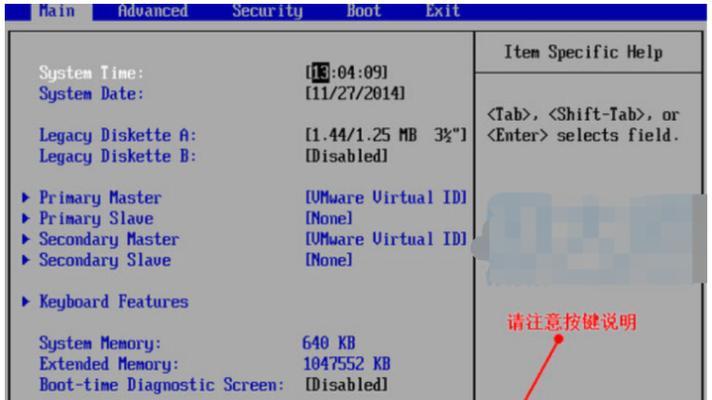Select the Secondary Master arrow marker
The width and height of the screenshot is (712, 400).
click(x=26, y=239)
